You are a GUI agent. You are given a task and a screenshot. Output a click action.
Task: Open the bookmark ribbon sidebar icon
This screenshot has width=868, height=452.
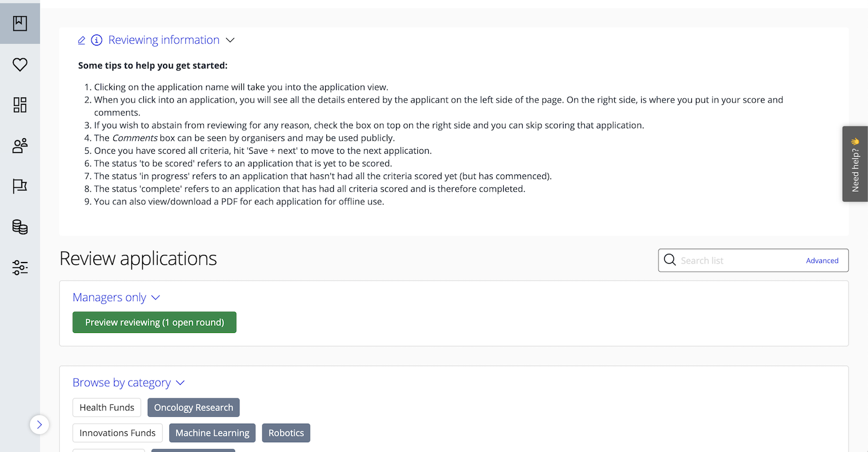20,24
